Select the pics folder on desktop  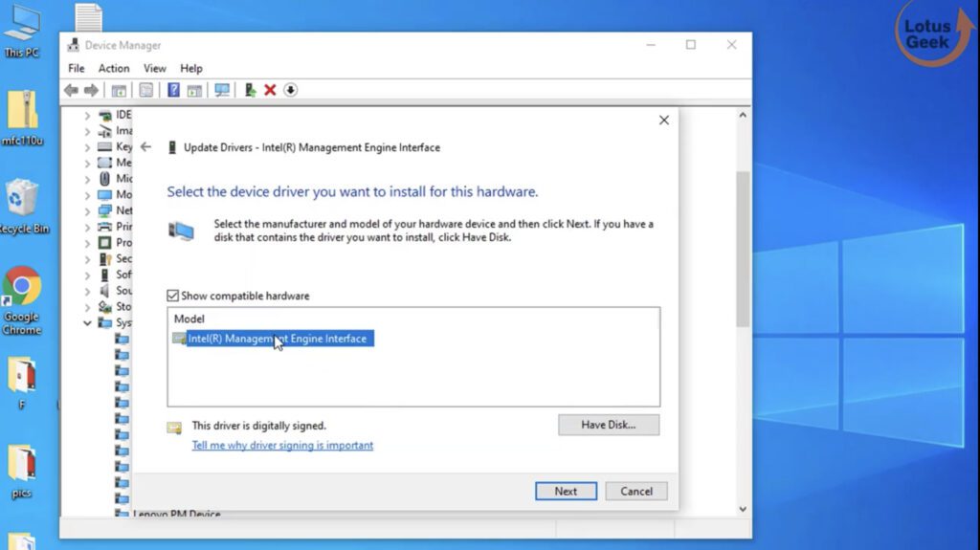22,471
